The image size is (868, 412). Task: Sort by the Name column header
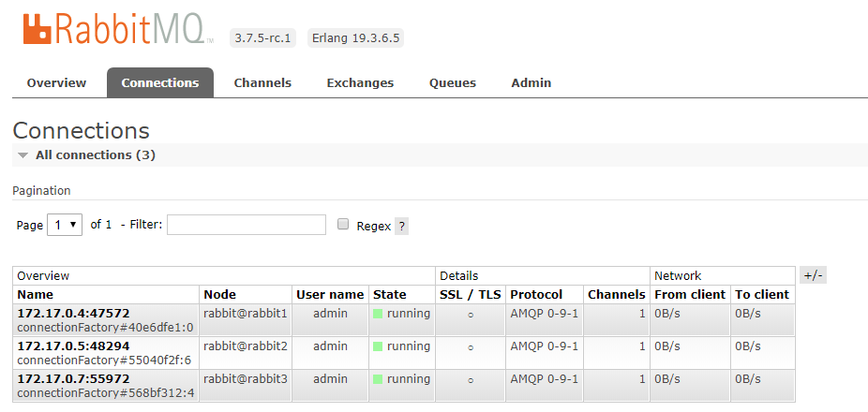tap(36, 294)
